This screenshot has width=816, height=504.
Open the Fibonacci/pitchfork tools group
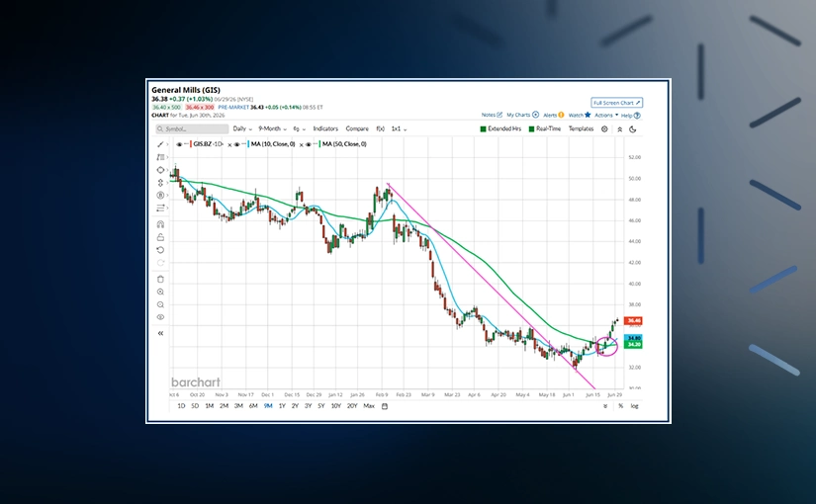(x=160, y=157)
